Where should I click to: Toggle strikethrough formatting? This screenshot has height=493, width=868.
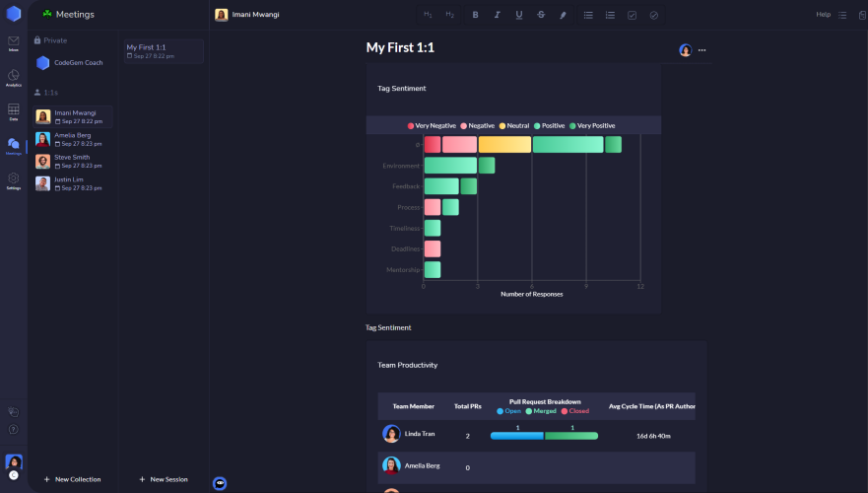541,15
